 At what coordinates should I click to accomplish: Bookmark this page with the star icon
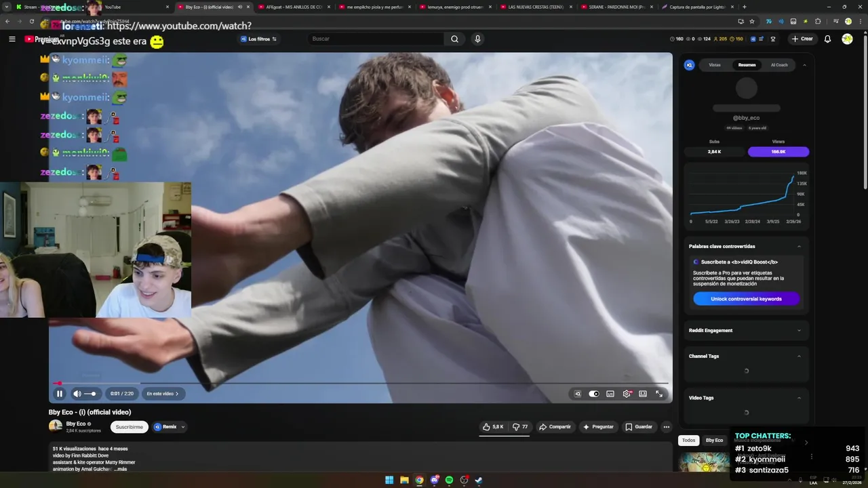pyautogui.click(x=752, y=22)
